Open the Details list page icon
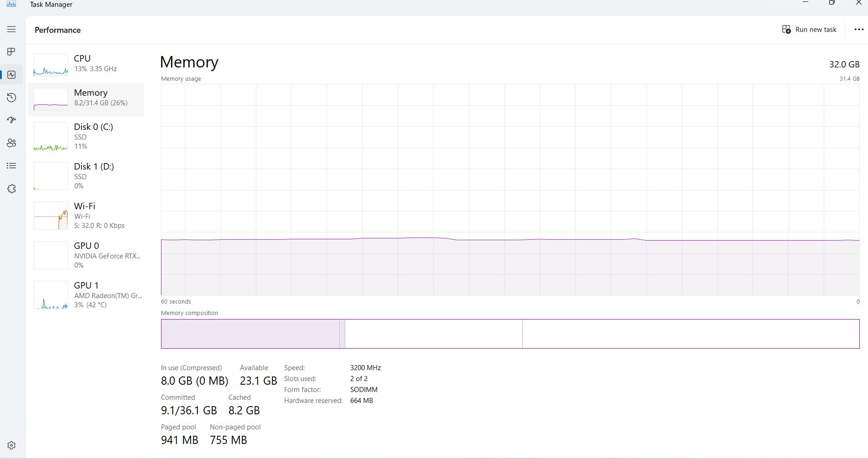868x459 pixels. [11, 166]
